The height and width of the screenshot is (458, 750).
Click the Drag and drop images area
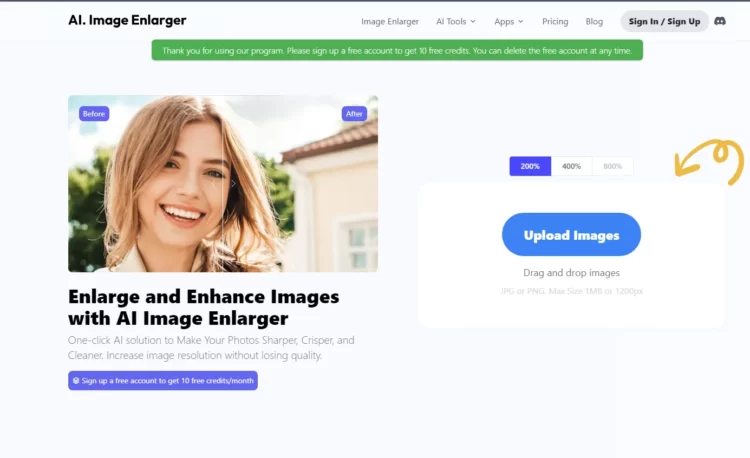571,273
